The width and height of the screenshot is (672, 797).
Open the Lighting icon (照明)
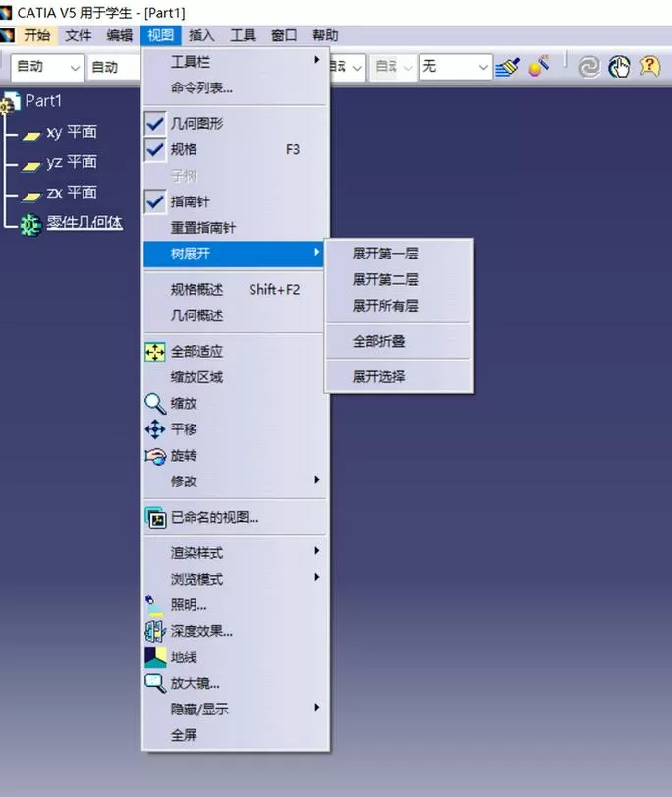coord(154,605)
